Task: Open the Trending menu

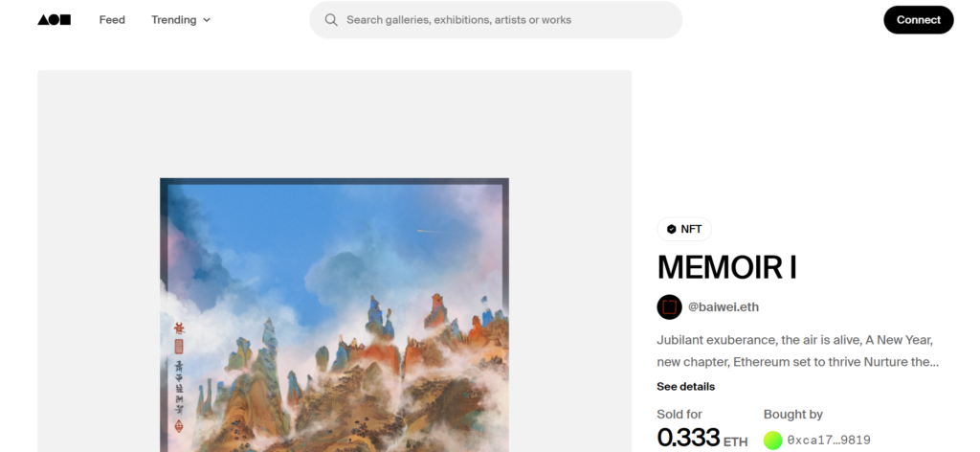Action: coord(181,20)
